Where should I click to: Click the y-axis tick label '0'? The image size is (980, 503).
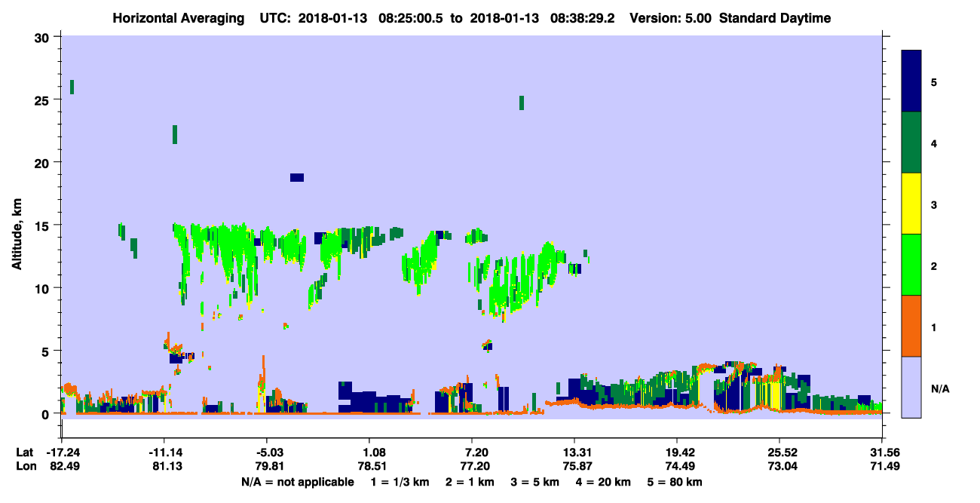click(47, 413)
